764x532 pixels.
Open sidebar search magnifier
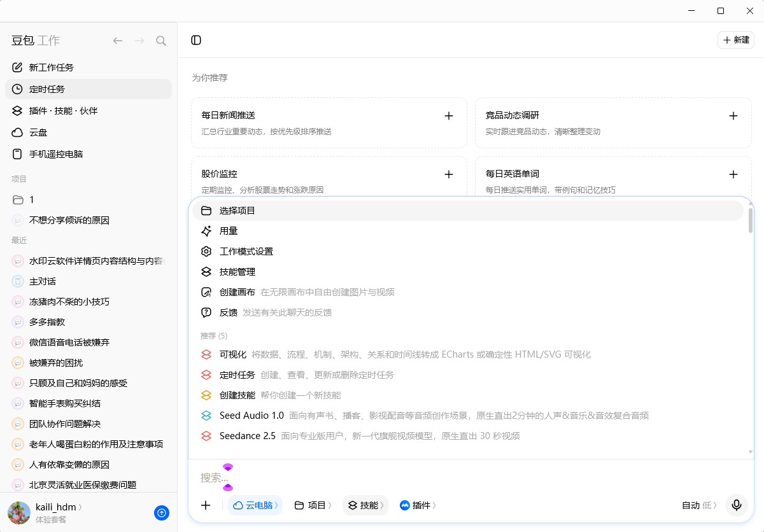(161, 41)
